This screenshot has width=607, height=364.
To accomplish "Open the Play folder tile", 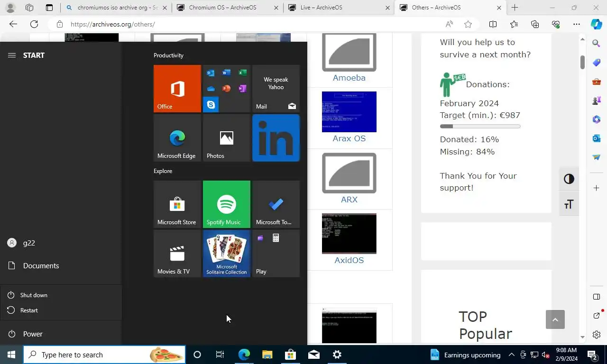I will [x=276, y=254].
